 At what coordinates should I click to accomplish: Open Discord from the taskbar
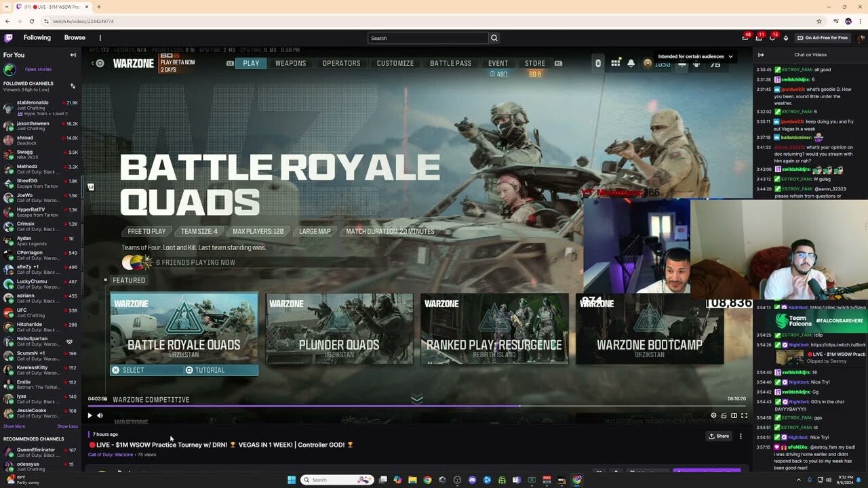472,480
